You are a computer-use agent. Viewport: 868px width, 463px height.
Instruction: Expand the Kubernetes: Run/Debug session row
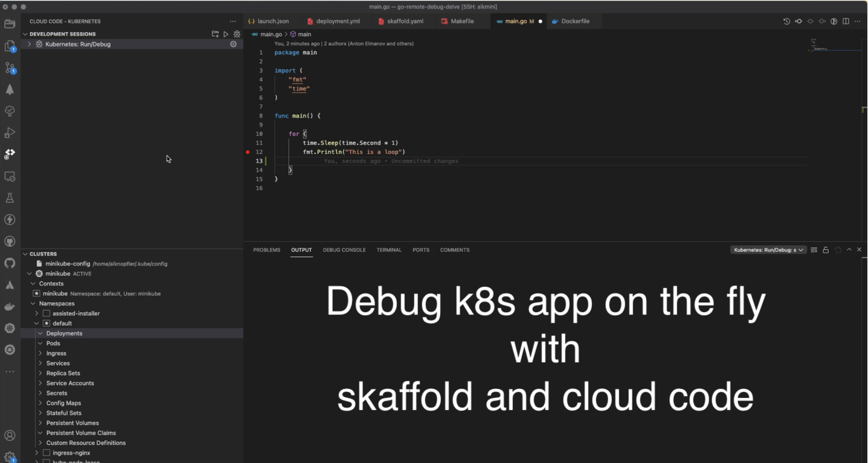[29, 44]
